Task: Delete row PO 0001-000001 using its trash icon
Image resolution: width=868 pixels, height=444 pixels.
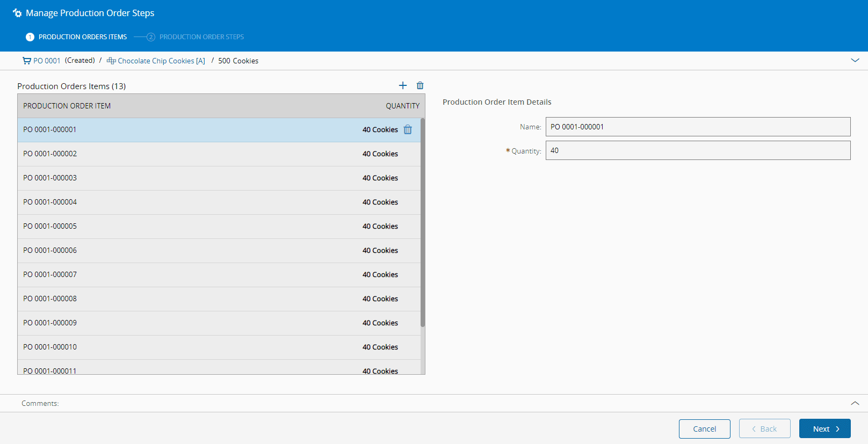Action: click(408, 129)
